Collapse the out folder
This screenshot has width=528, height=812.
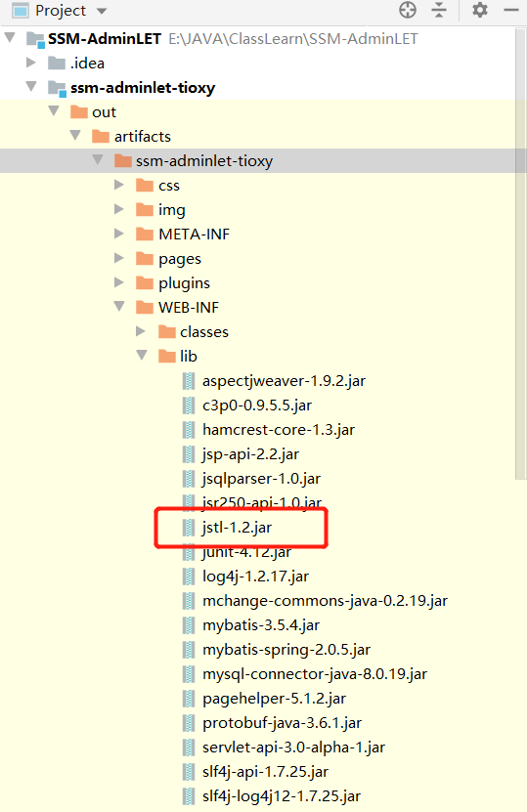click(x=54, y=110)
